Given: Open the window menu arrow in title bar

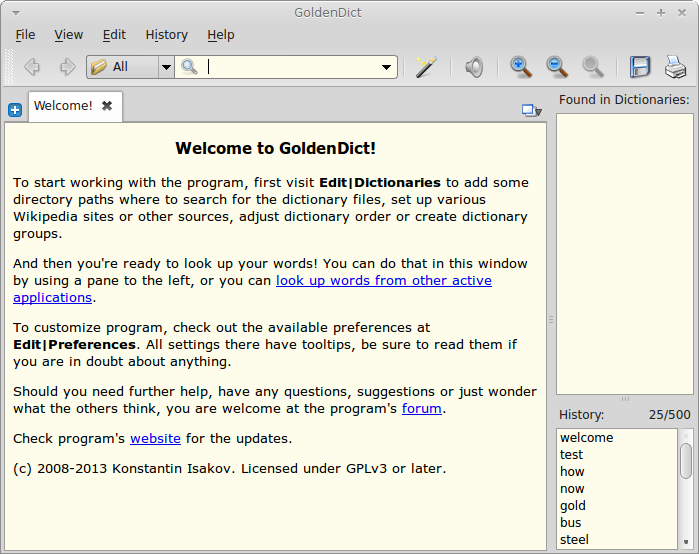Looking at the screenshot, I should pos(16,13).
